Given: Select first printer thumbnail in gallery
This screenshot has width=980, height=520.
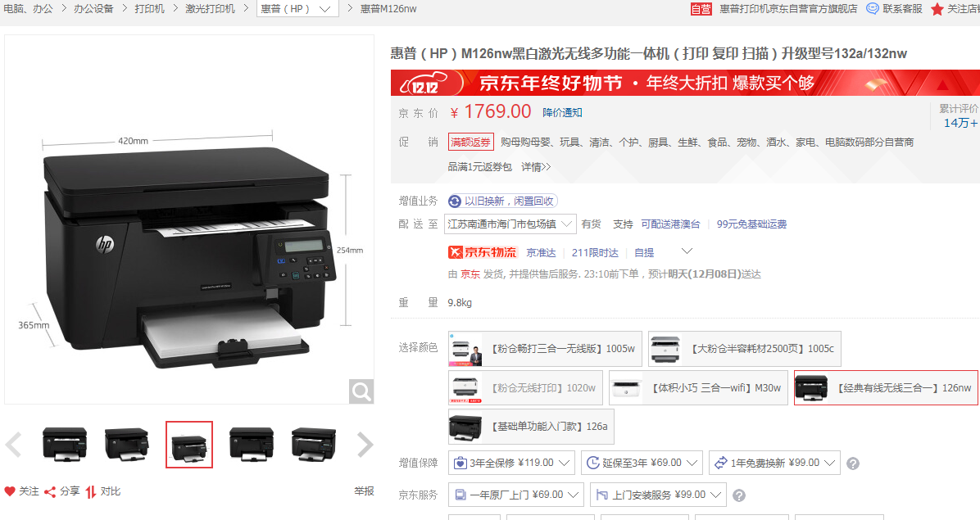Looking at the screenshot, I should [x=65, y=445].
